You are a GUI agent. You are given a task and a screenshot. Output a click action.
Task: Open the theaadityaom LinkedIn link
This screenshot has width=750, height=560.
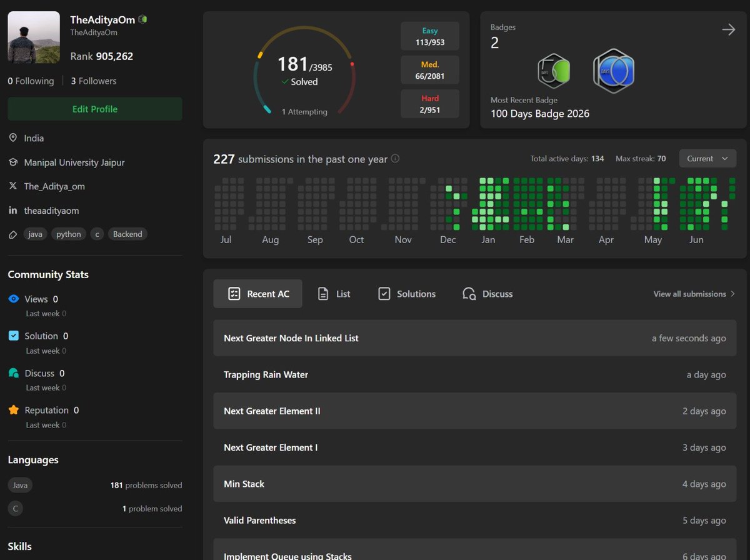click(x=51, y=211)
